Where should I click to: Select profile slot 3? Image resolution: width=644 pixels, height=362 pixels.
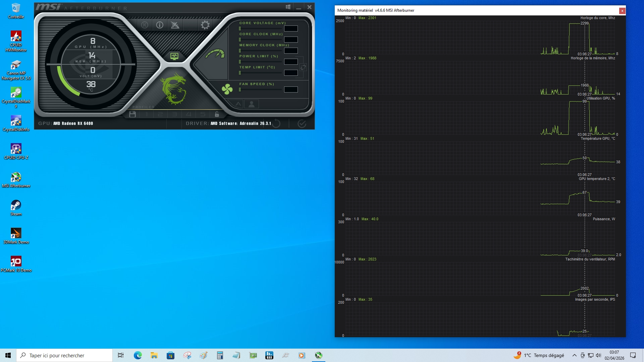point(174,114)
